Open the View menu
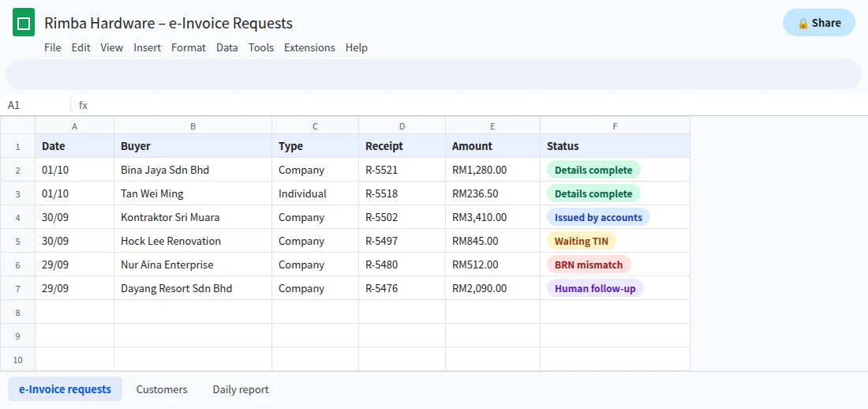The height and width of the screenshot is (409, 868). 112,47
